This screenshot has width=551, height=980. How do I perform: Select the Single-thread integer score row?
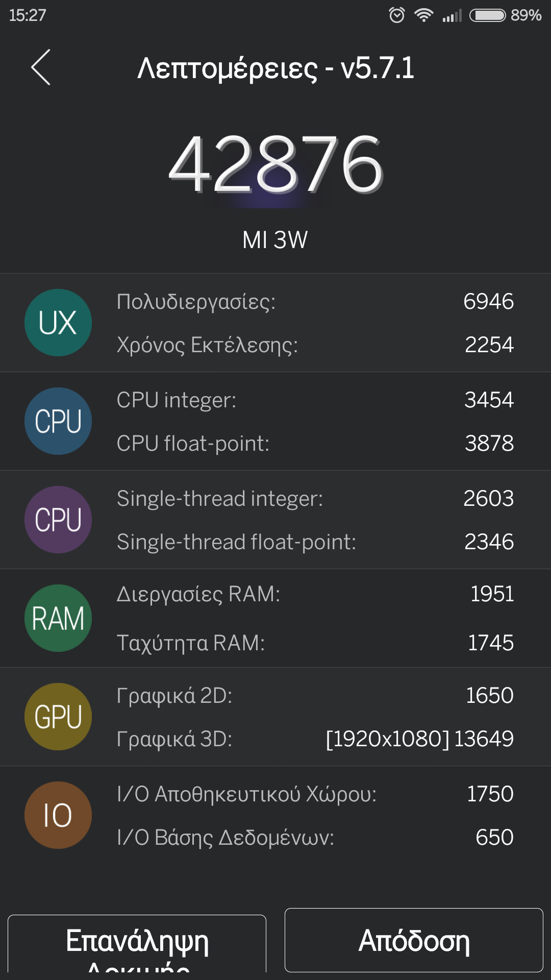[x=314, y=499]
